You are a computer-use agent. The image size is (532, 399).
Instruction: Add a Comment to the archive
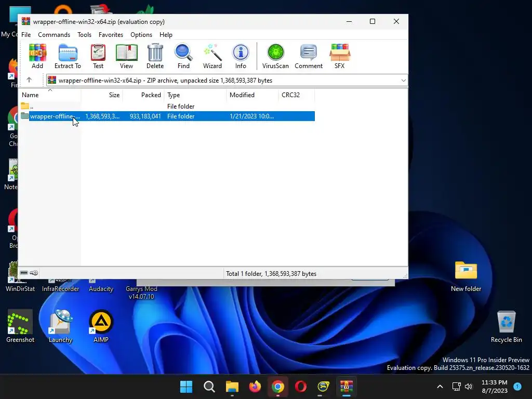[309, 56]
